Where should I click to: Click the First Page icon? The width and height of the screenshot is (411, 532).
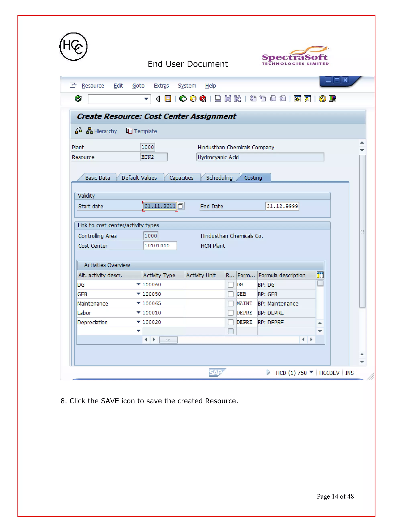pos(253,99)
